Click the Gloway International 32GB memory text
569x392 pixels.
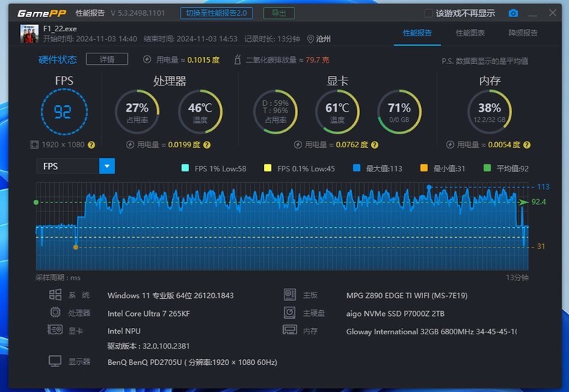coord(432,332)
